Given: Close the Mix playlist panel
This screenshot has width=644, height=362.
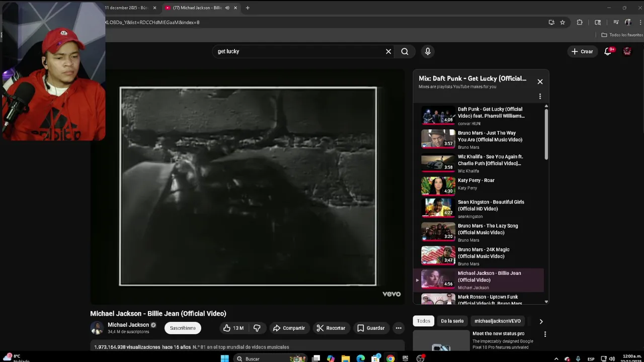Looking at the screenshot, I should (540, 81).
